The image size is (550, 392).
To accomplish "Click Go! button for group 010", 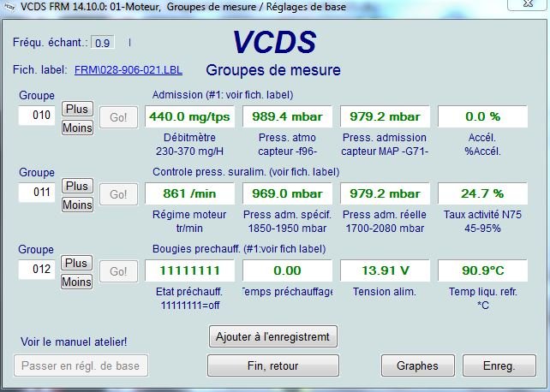I will [118, 117].
